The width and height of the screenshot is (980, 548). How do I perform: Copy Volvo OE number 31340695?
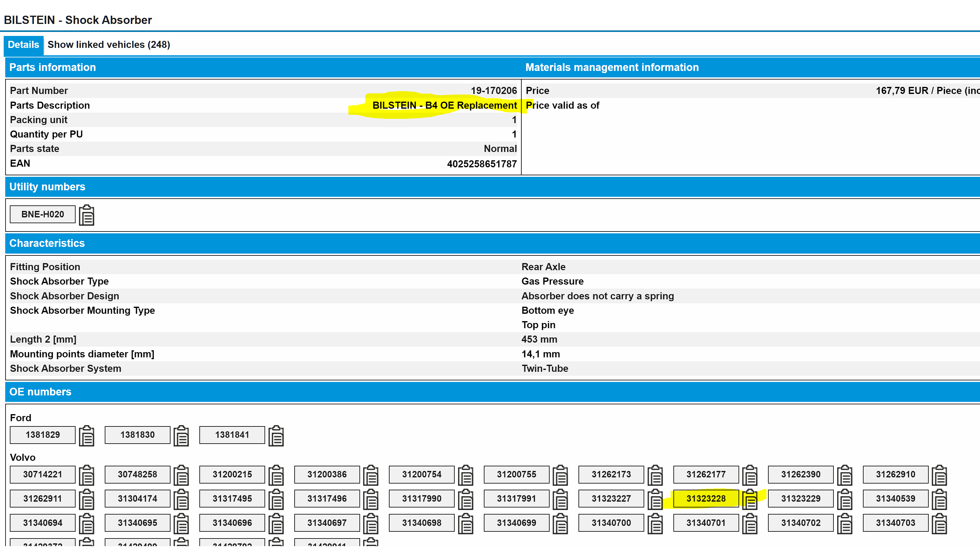pyautogui.click(x=182, y=524)
